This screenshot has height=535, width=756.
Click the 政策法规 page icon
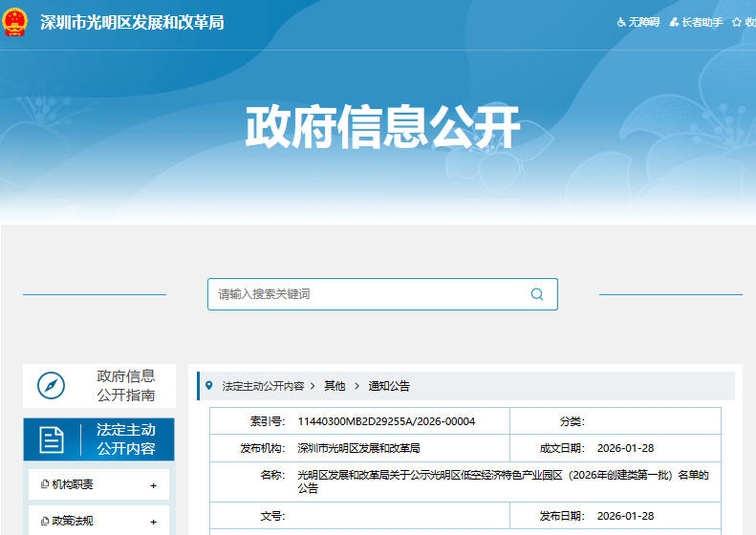(x=45, y=521)
